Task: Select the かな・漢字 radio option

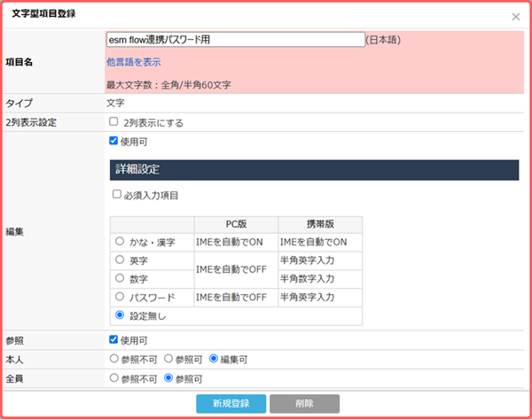Action: pos(120,241)
